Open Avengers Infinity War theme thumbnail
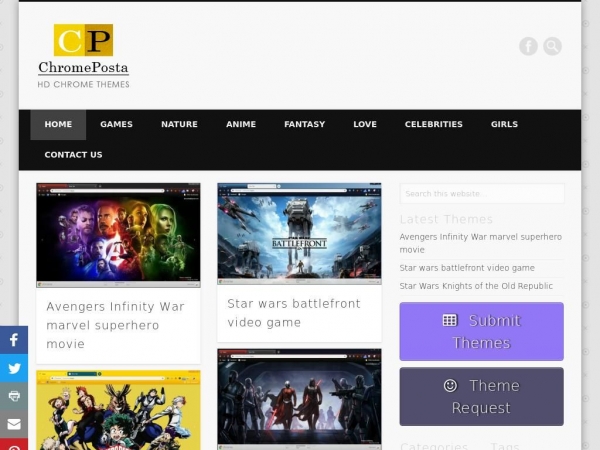The image size is (600, 450). tap(118, 235)
